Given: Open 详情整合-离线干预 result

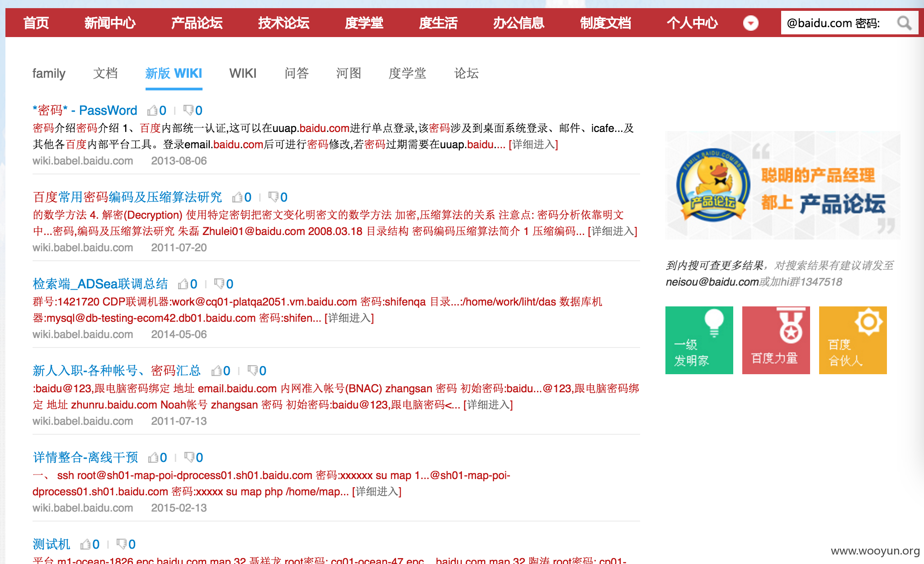Looking at the screenshot, I should (x=85, y=457).
